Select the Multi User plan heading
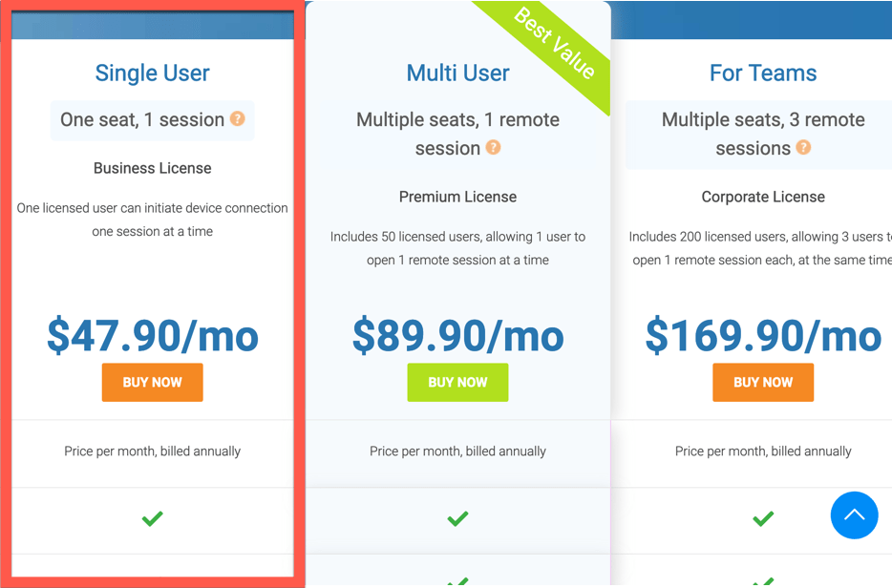The height and width of the screenshot is (588, 892). click(458, 73)
